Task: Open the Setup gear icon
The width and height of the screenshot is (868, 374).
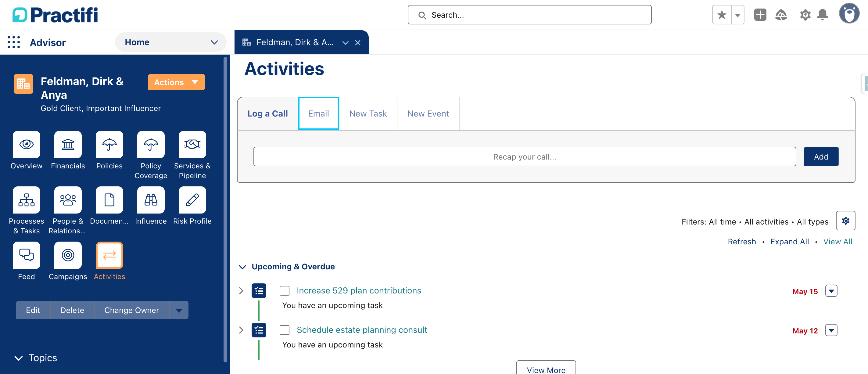Action: (805, 15)
